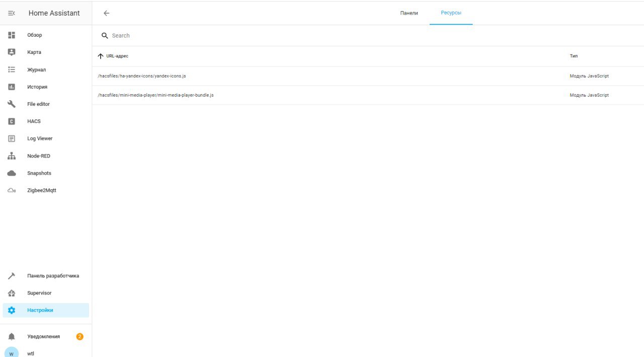Click the notifications count badge

pyautogui.click(x=79, y=336)
